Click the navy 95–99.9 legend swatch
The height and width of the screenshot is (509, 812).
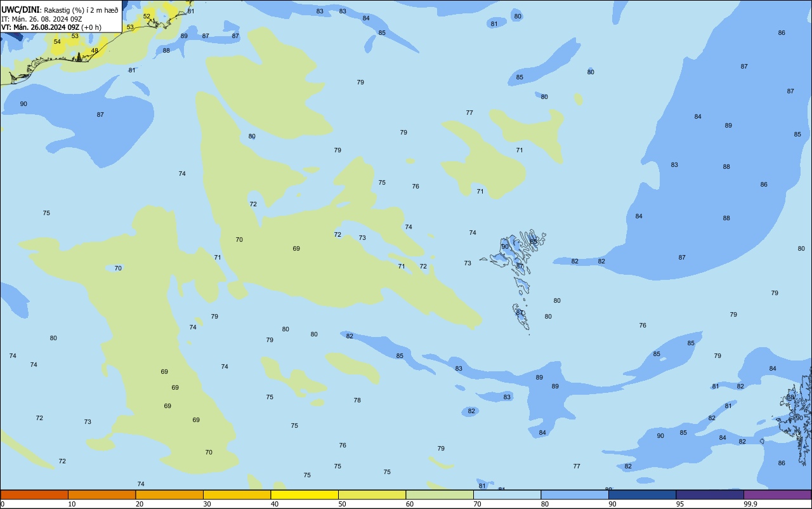(710, 494)
